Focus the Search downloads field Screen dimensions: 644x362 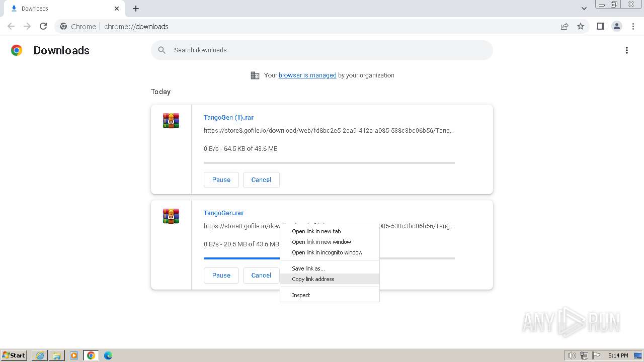pyautogui.click(x=322, y=50)
